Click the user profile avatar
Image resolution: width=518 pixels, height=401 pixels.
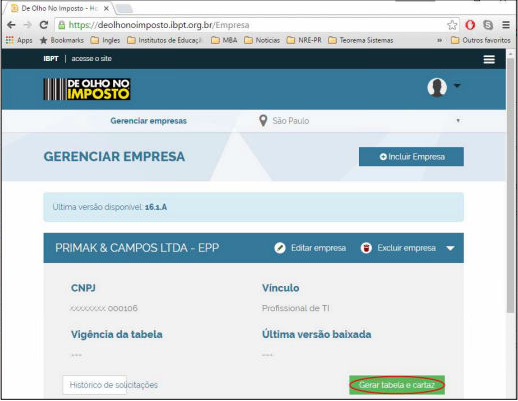click(x=437, y=87)
